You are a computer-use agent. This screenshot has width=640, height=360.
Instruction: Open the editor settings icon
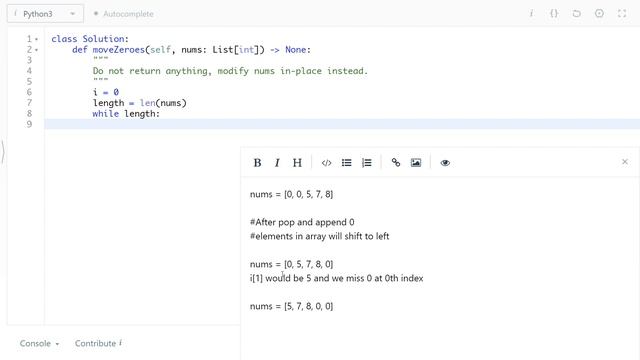[x=599, y=13]
